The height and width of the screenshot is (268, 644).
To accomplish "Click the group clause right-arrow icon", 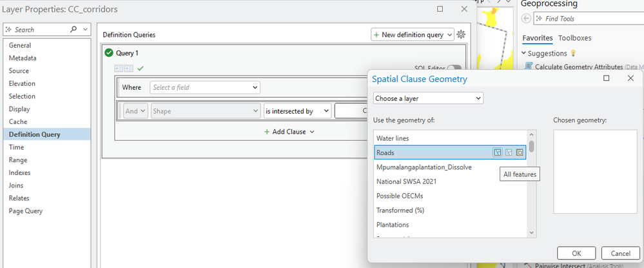I will click(x=128, y=68).
